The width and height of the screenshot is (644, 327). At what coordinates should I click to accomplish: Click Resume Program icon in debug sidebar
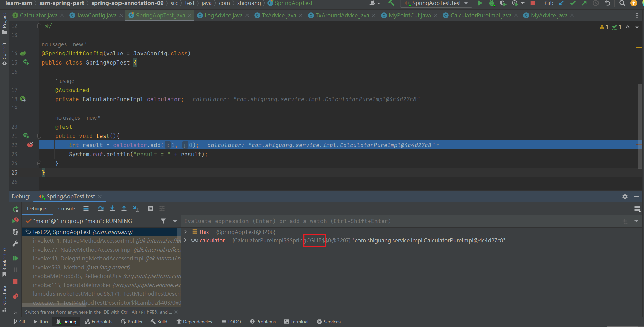(15, 258)
